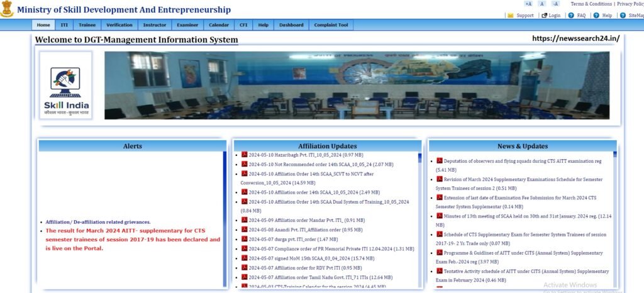Image resolution: width=644 pixels, height=293 pixels.
Task: Open the Instructor menu
Action: (x=155, y=25)
